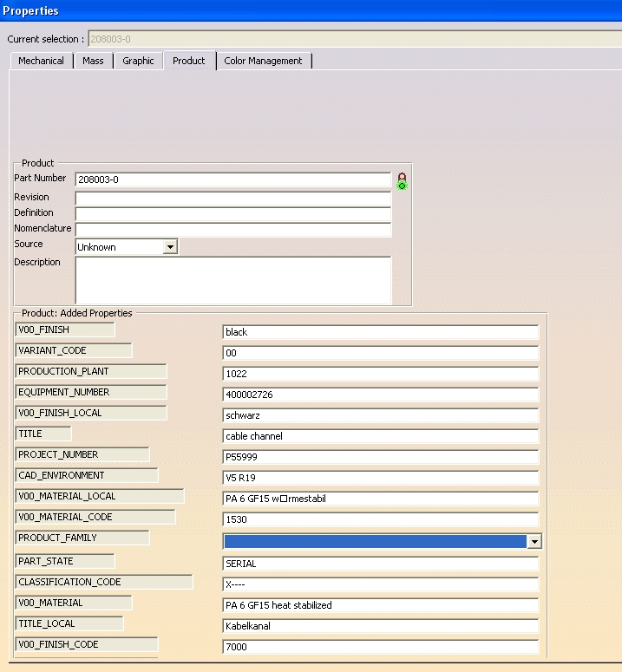Edit the PROJECT_NUMBER value P55999
Screen dimensions: 622x672
[381, 457]
